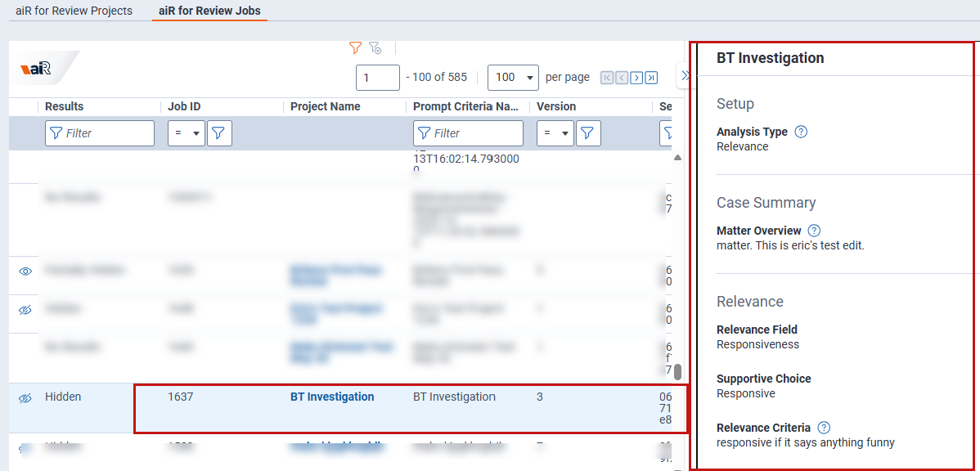Toggle the crossed-out eye icon above the BT Investigation row
Image resolution: width=980 pixels, height=471 pixels.
[x=25, y=310]
